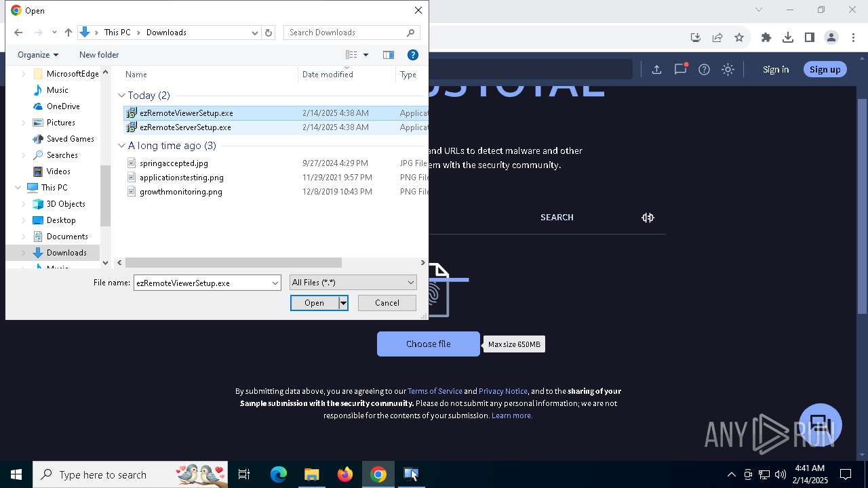868x488 pixels.
Task: Select Searches in navigation tree
Action: tap(62, 155)
